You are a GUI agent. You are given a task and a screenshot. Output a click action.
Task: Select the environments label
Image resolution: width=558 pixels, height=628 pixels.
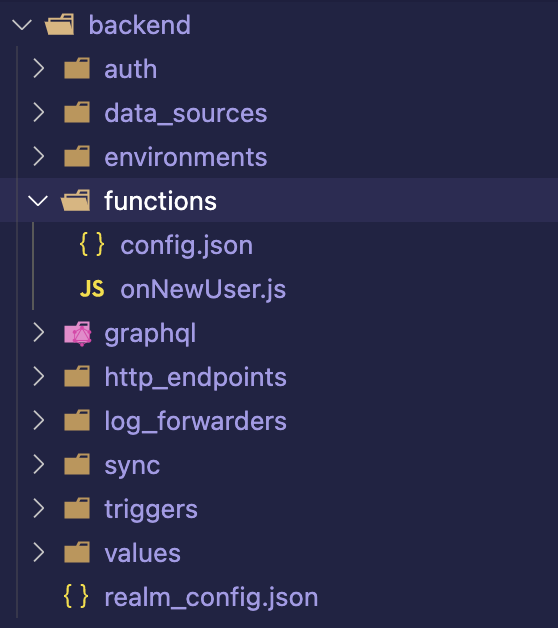point(185,157)
